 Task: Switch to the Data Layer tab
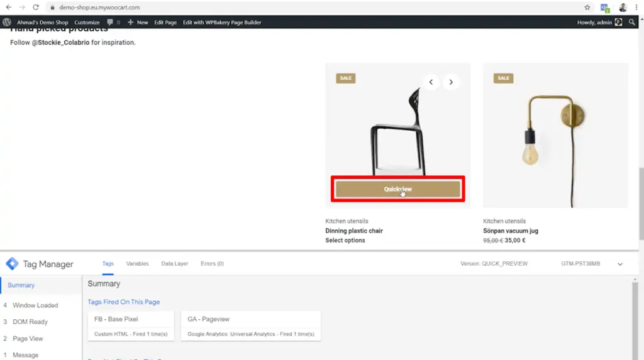175,263
